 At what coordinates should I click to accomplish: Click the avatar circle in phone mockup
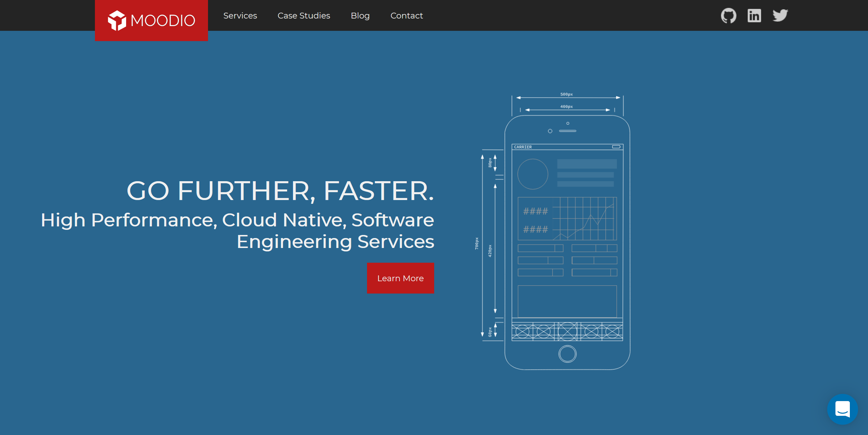533,174
